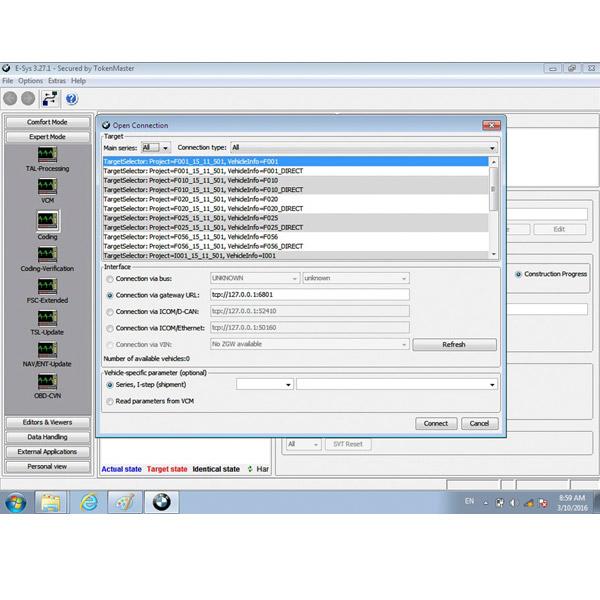The width and height of the screenshot is (600, 600).
Task: Expand the Main series dropdown
Action: [x=150, y=147]
